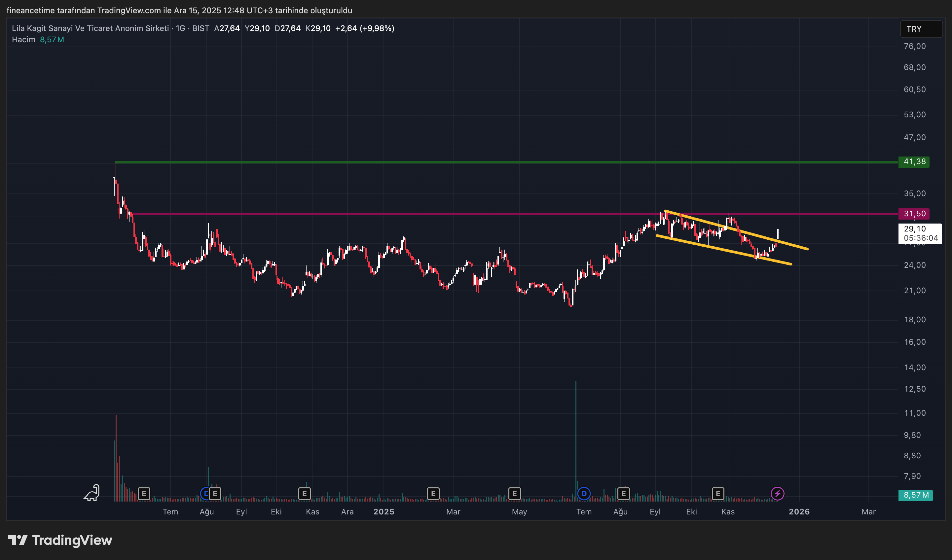Click the green 41,38 price level label
The image size is (952, 560).
point(914,161)
